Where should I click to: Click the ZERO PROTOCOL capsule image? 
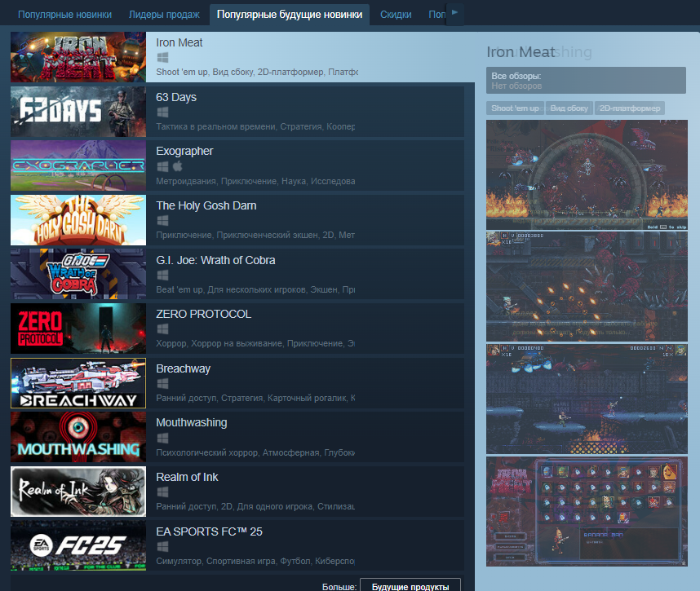tap(78, 329)
